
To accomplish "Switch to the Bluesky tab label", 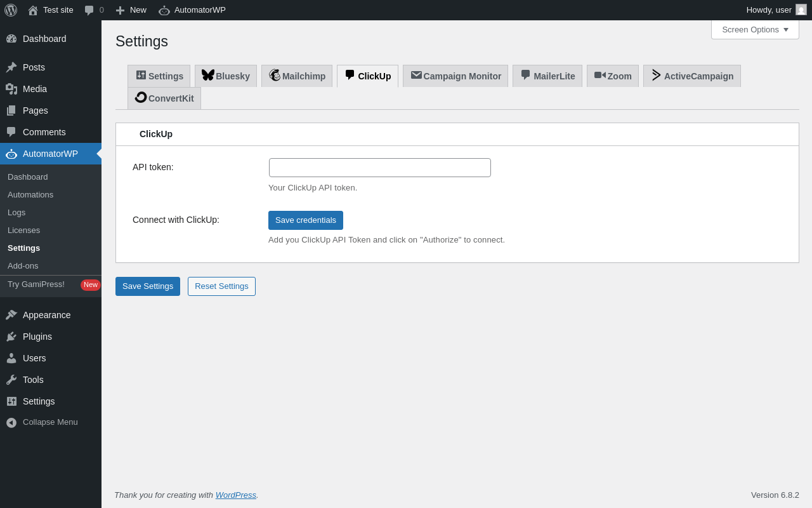I will tap(233, 76).
